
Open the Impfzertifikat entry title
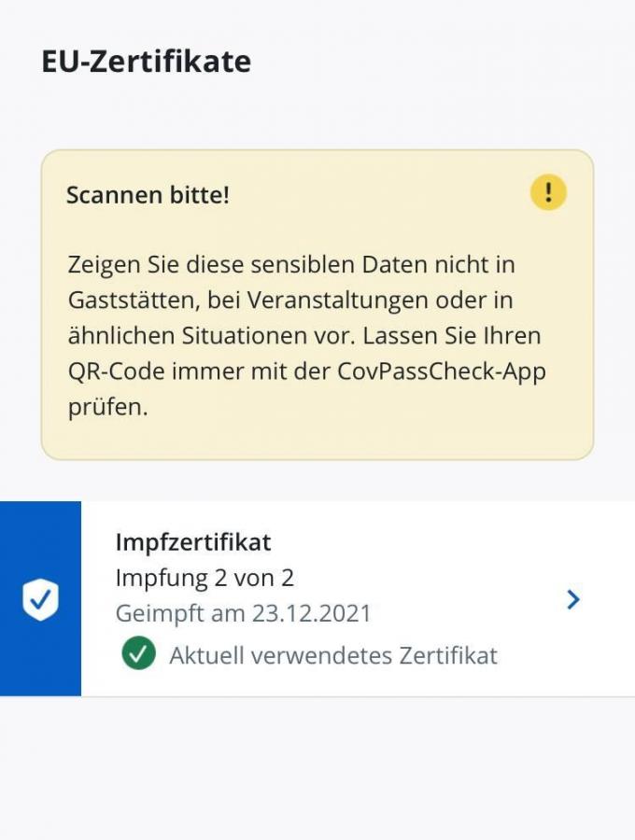pyautogui.click(x=193, y=542)
